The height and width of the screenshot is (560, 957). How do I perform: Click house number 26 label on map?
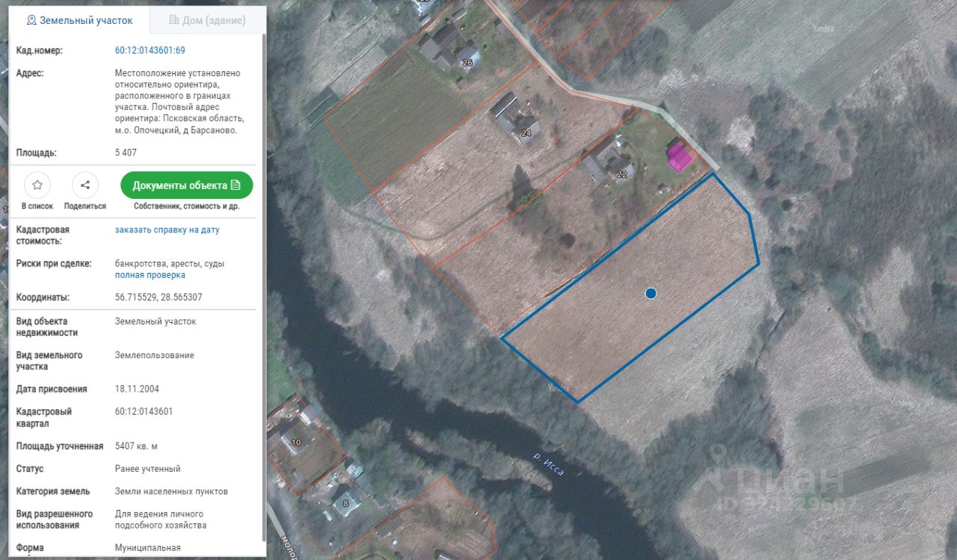(x=467, y=63)
